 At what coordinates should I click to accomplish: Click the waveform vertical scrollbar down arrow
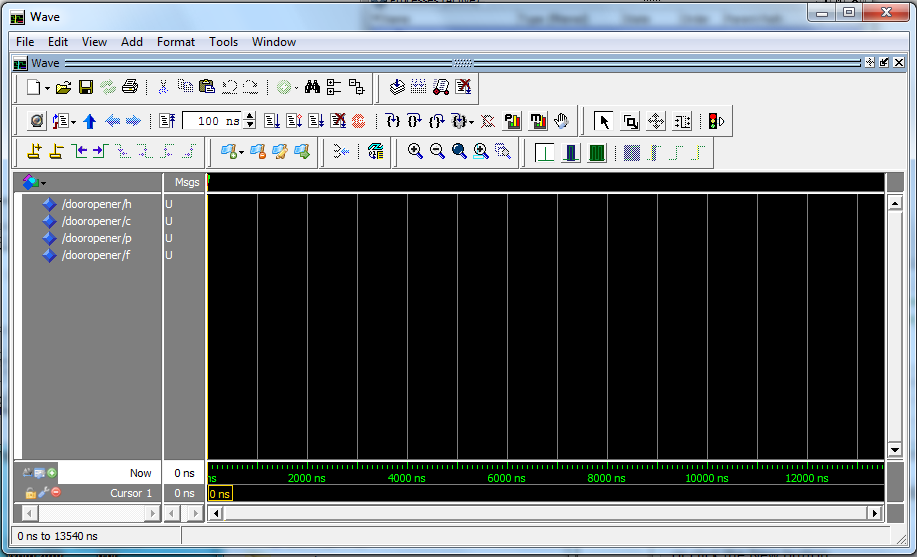point(895,450)
